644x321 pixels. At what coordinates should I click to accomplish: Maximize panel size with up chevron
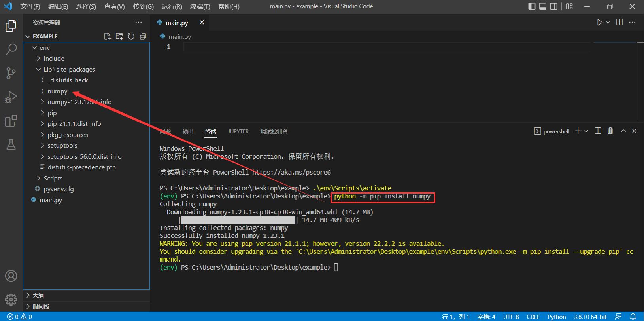[623, 131]
